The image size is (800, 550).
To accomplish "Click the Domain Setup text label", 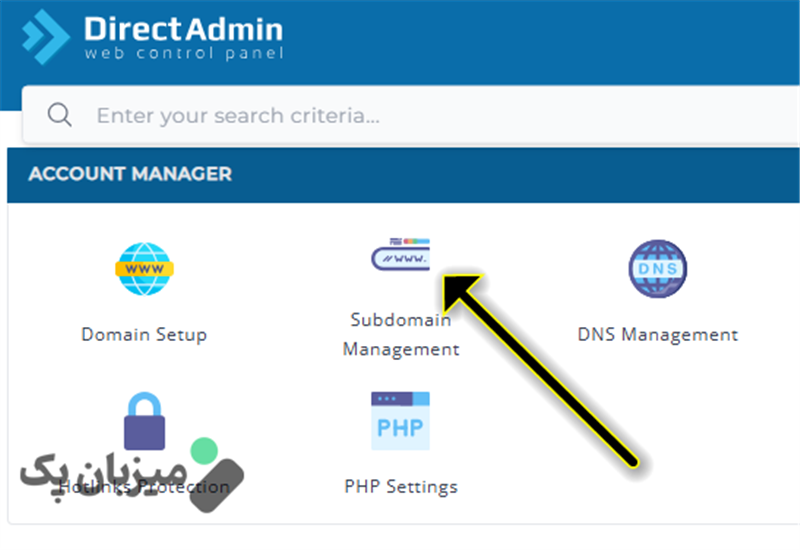I will pos(144,335).
